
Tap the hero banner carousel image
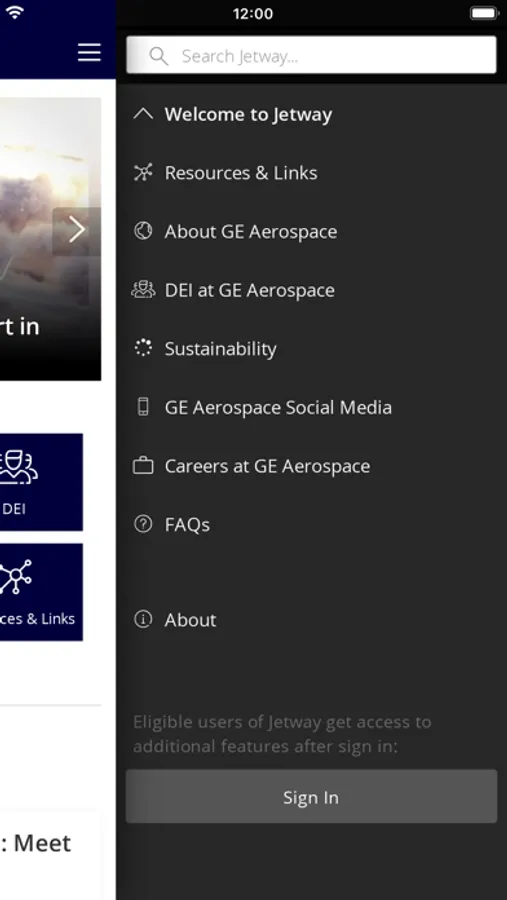pyautogui.click(x=51, y=239)
